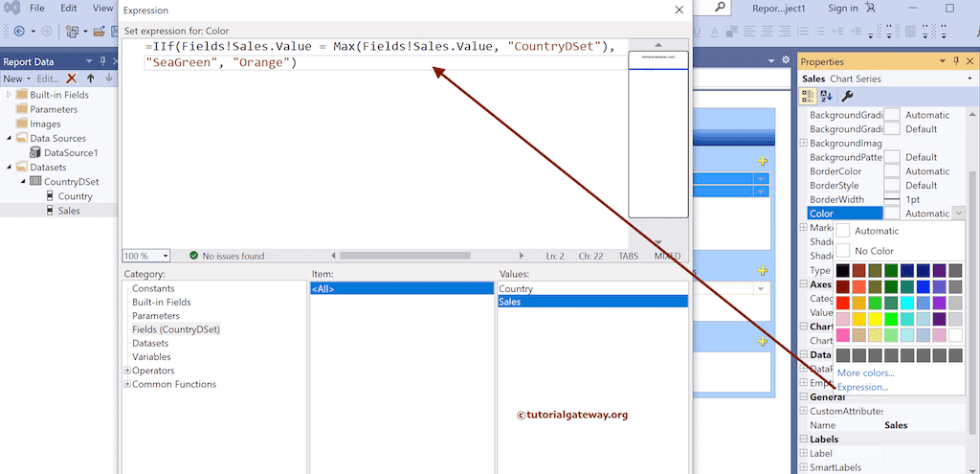Click the search magnifier icon in title bar

pos(721,8)
